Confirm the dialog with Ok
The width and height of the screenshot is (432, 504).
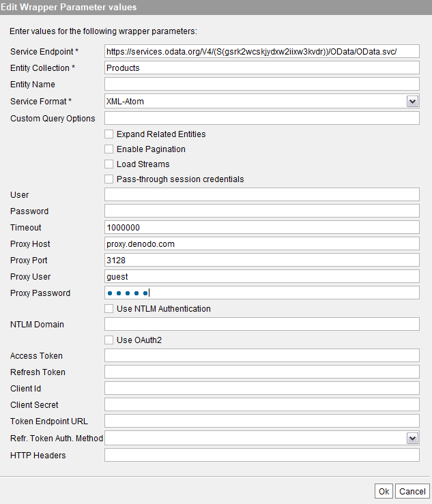tap(384, 491)
